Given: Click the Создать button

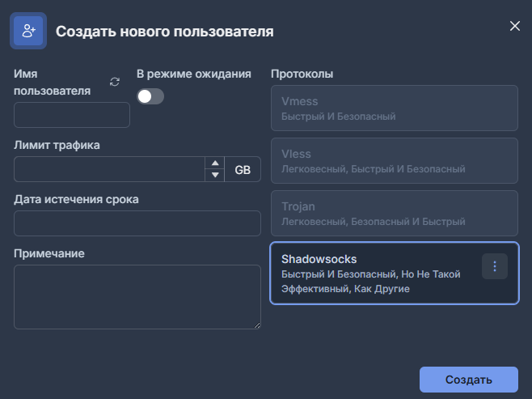Looking at the screenshot, I should pos(468,380).
